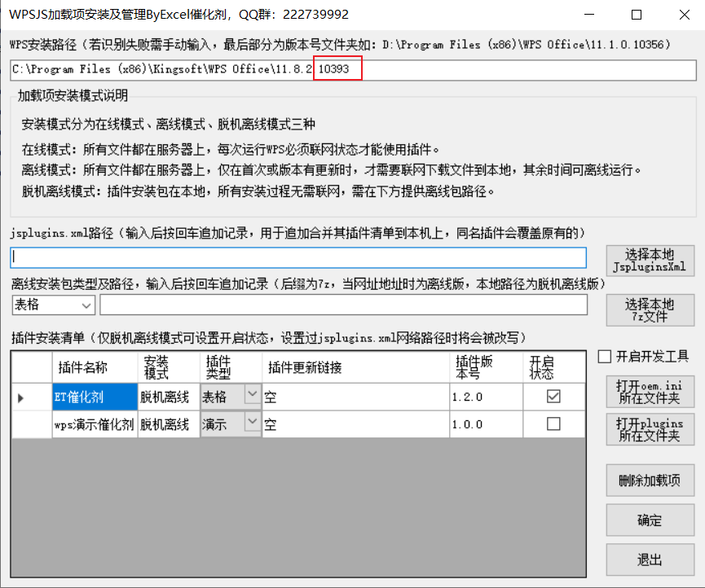Click the 插件名称 column header
Image resolution: width=705 pixels, height=588 pixels.
[x=95, y=367]
